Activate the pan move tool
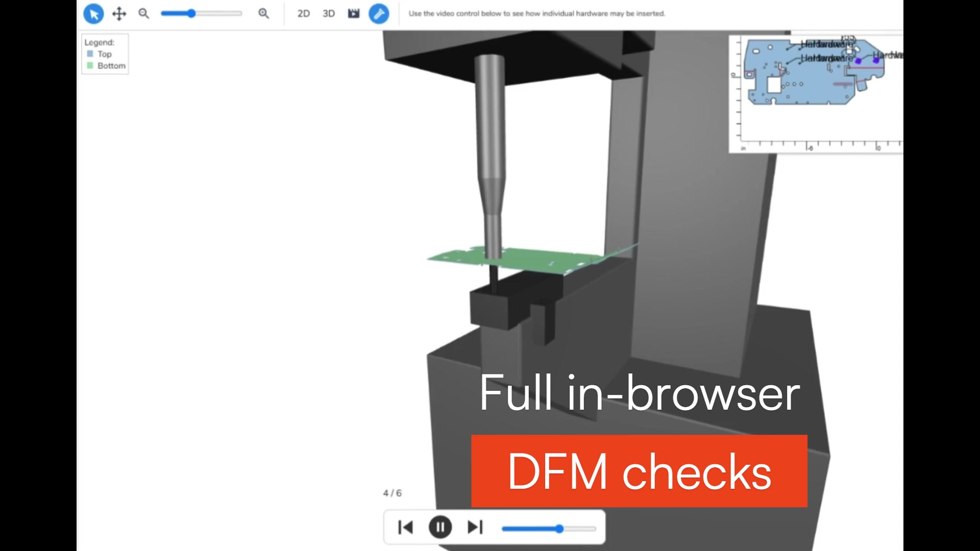 pyautogui.click(x=119, y=14)
